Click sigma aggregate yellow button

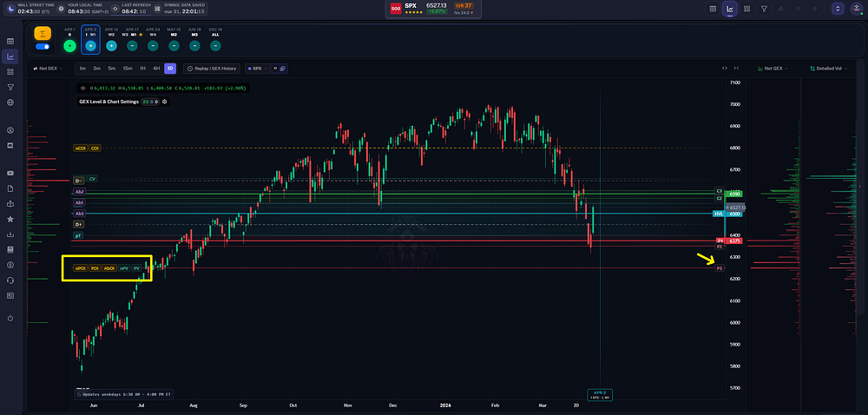pyautogui.click(x=43, y=33)
